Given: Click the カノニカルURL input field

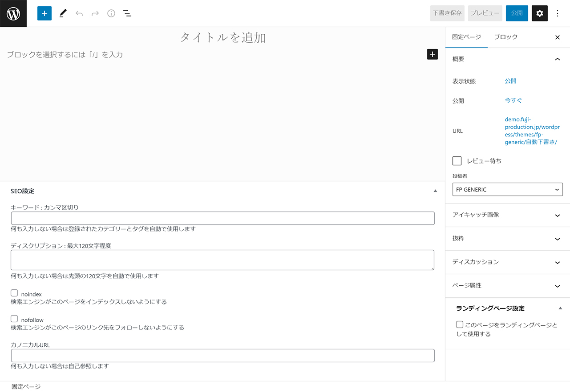Looking at the screenshot, I should (222, 356).
